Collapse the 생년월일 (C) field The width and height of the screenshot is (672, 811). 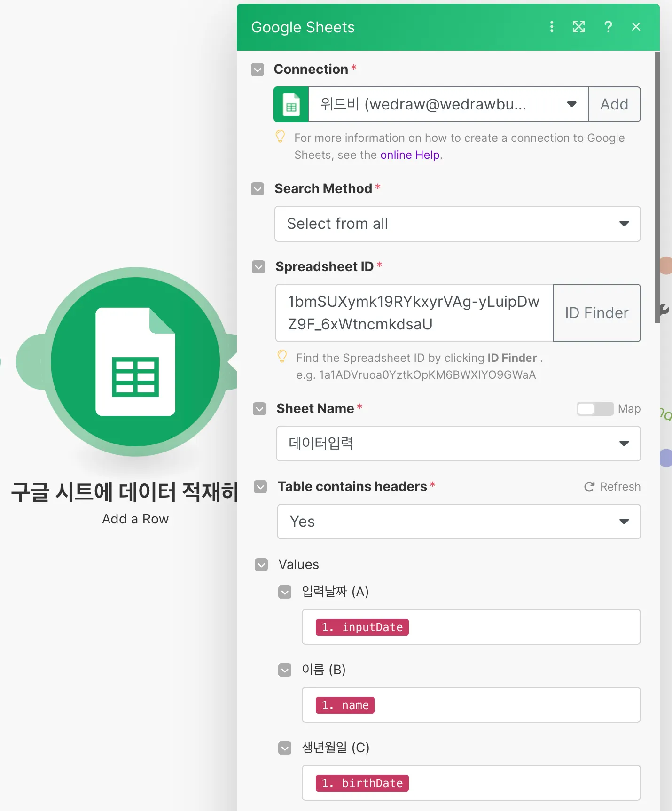[285, 748]
